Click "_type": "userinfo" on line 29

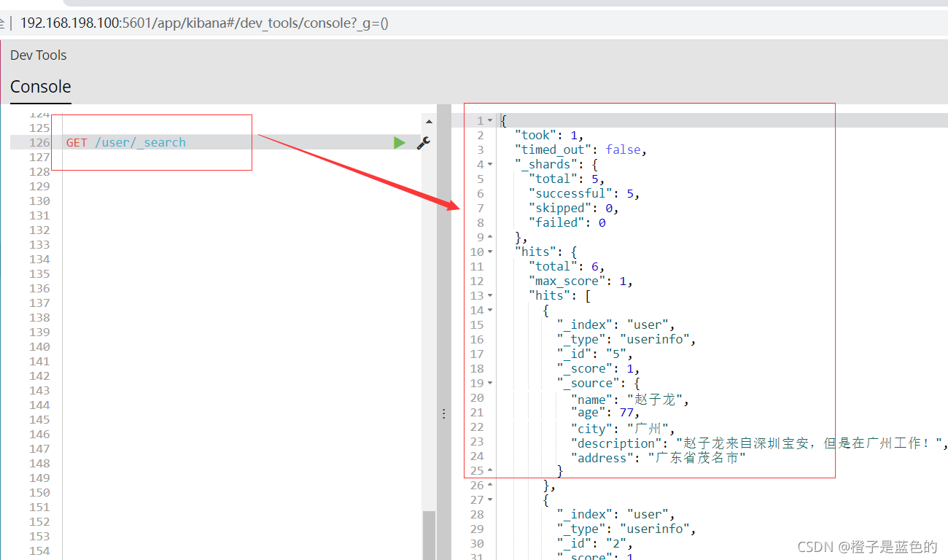627,529
